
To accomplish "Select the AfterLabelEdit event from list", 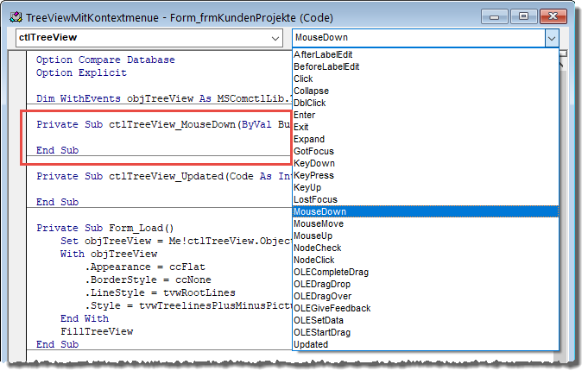I will click(x=327, y=54).
